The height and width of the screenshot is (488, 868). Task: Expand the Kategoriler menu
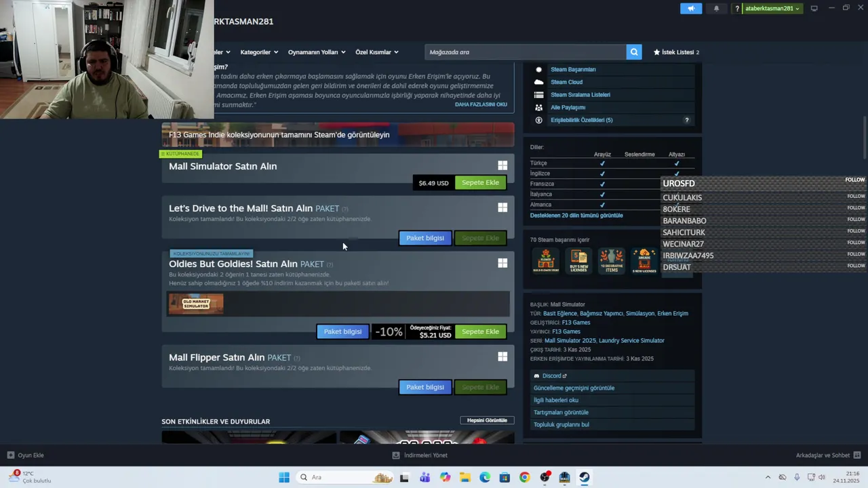pyautogui.click(x=259, y=52)
